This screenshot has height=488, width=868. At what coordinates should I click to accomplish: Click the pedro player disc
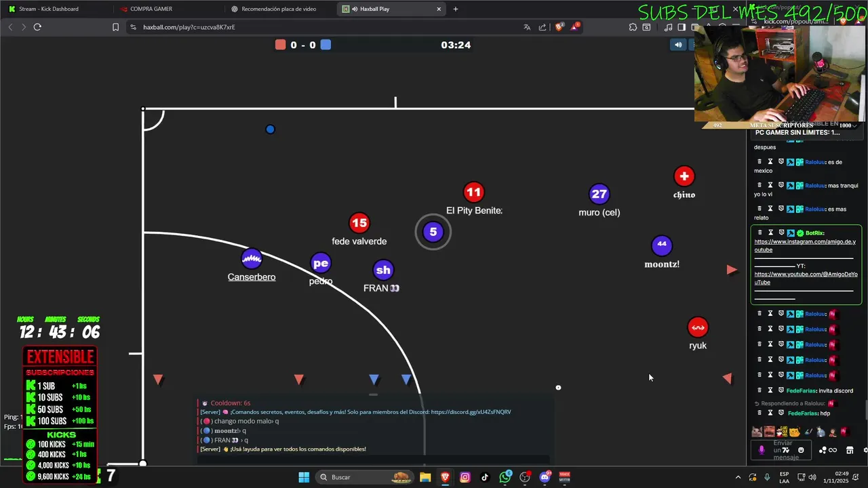click(x=321, y=263)
